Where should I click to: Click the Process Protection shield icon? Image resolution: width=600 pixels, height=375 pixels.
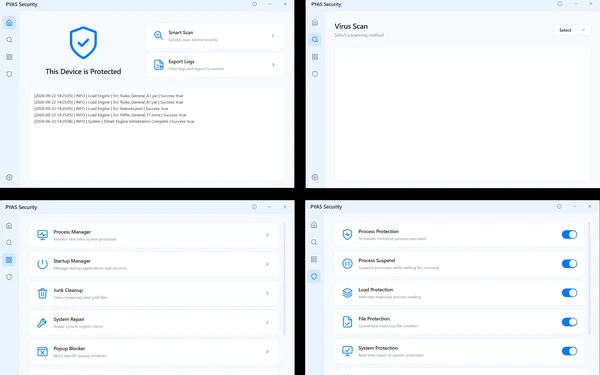tap(347, 235)
